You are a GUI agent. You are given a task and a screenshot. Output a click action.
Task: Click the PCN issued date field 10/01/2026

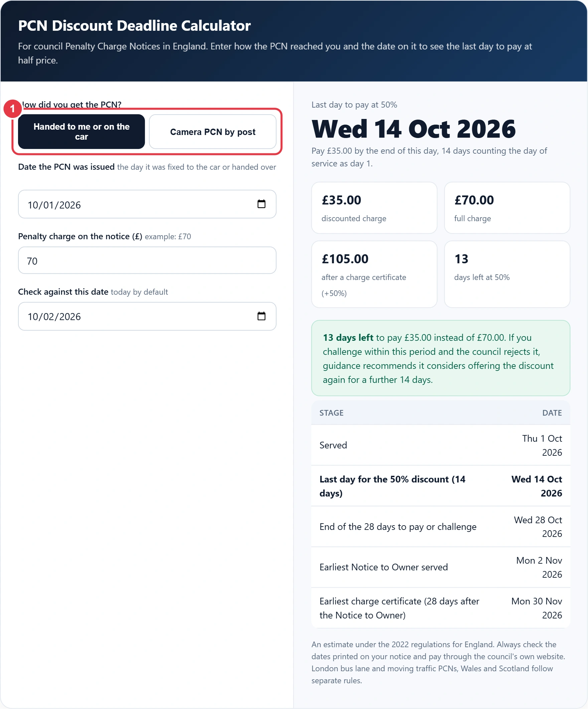147,204
